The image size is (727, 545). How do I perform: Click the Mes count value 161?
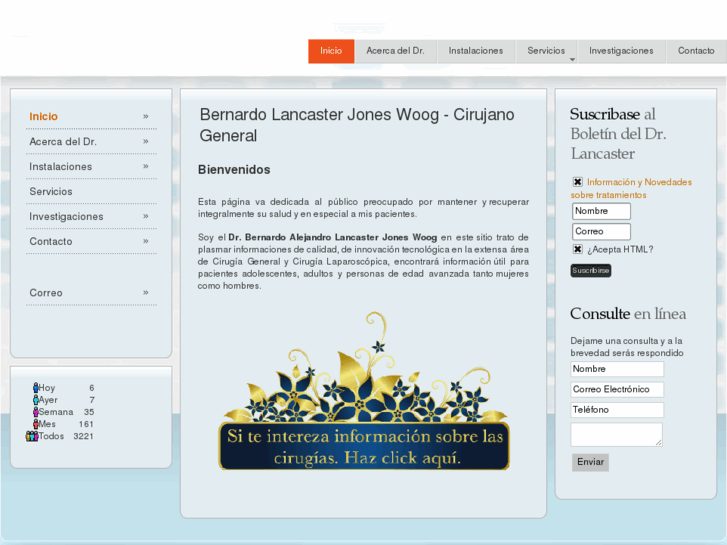[86, 424]
